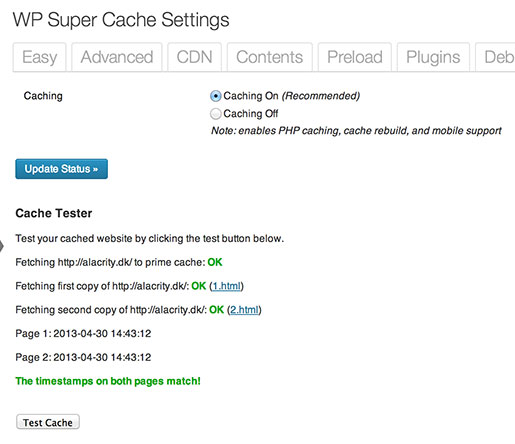Image resolution: width=515 pixels, height=444 pixels.
Task: Click the Cache Tester heading
Action: point(54,213)
